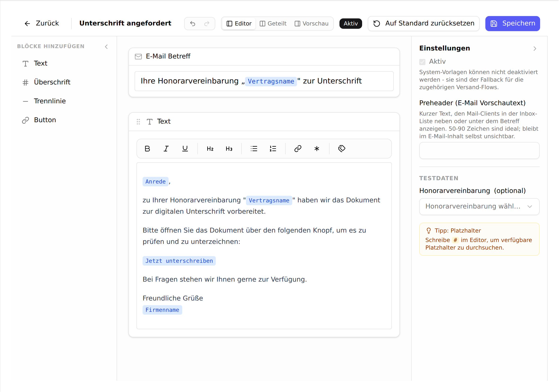Switch to the Editor view
The height and width of the screenshot is (392, 559).
click(x=239, y=24)
